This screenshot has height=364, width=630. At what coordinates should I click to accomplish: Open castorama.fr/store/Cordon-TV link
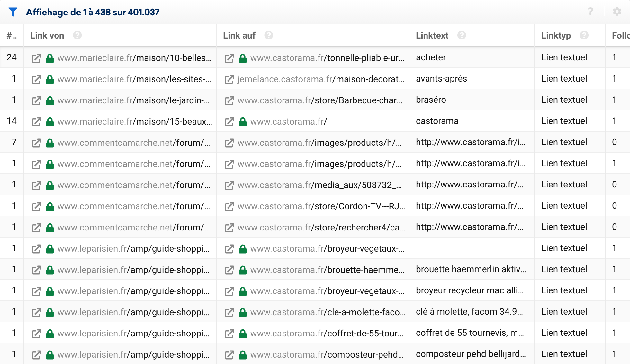click(321, 206)
